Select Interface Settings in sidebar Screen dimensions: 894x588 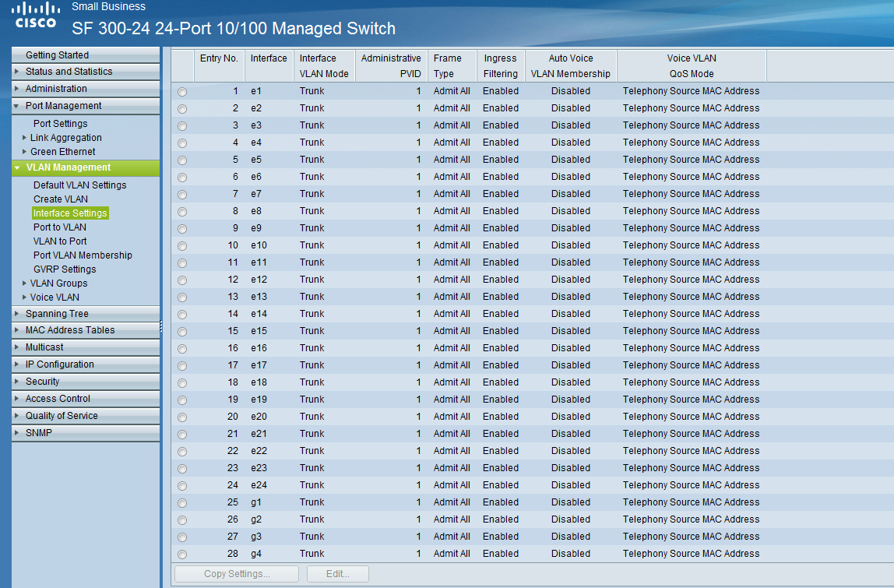point(70,213)
